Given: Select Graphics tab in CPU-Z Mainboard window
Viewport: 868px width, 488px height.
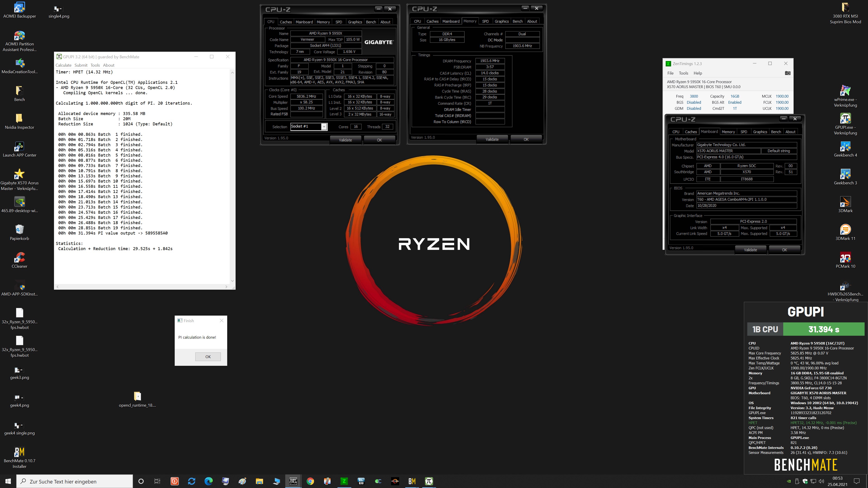Looking at the screenshot, I should pyautogui.click(x=760, y=132).
